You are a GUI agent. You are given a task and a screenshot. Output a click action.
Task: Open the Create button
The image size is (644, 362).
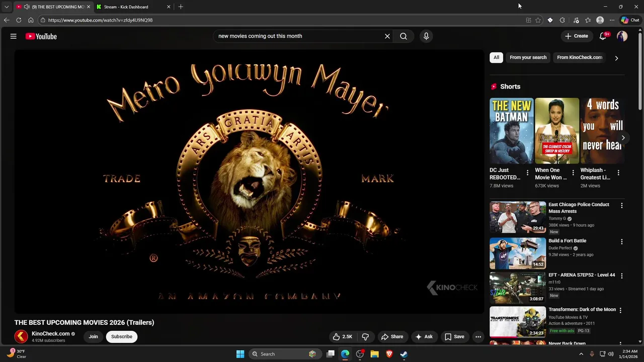(576, 36)
